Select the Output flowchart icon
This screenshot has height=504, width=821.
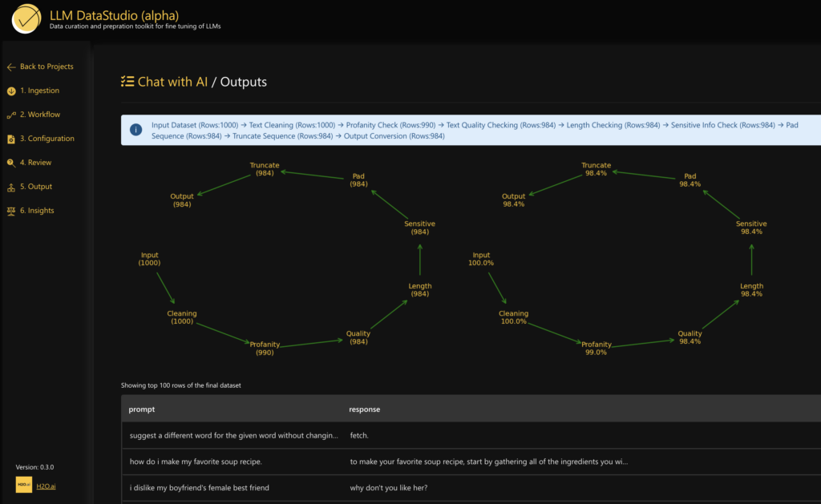click(10, 186)
